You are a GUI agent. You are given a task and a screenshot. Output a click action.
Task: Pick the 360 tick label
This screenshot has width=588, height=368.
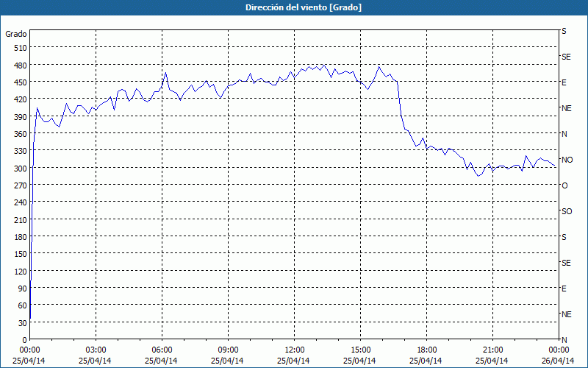point(21,134)
